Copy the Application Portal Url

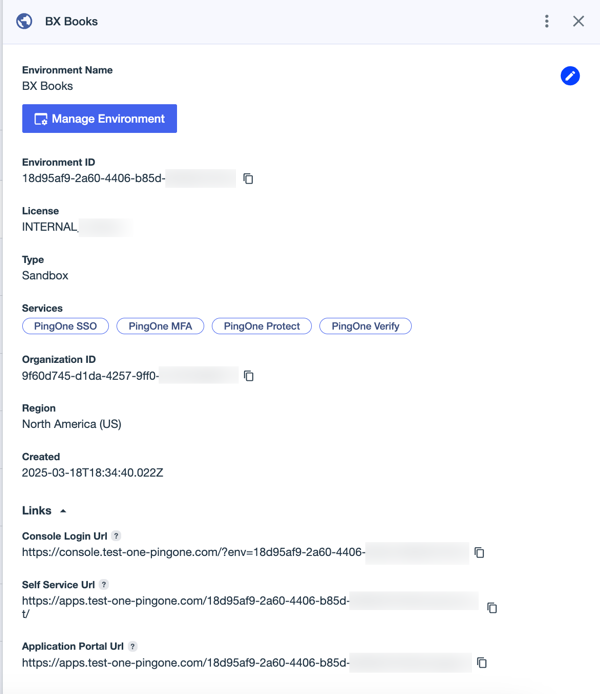tap(482, 663)
